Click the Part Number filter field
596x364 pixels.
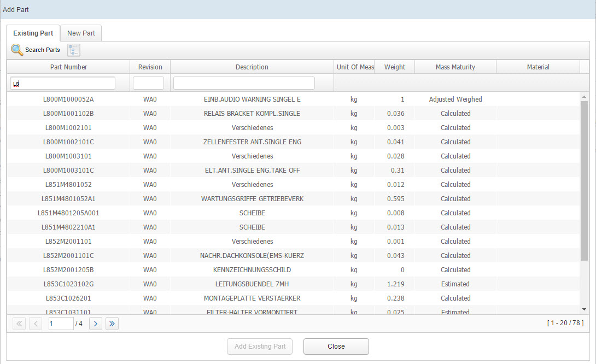click(x=63, y=84)
